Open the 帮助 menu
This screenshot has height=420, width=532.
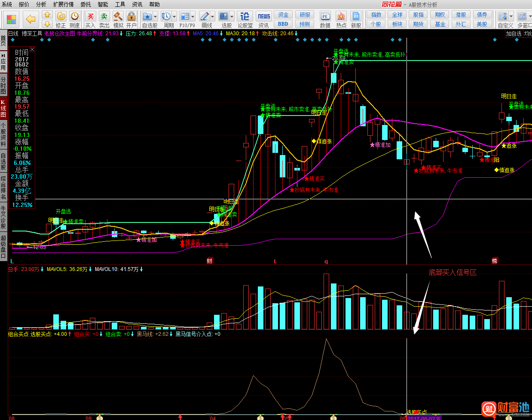click(155, 4)
